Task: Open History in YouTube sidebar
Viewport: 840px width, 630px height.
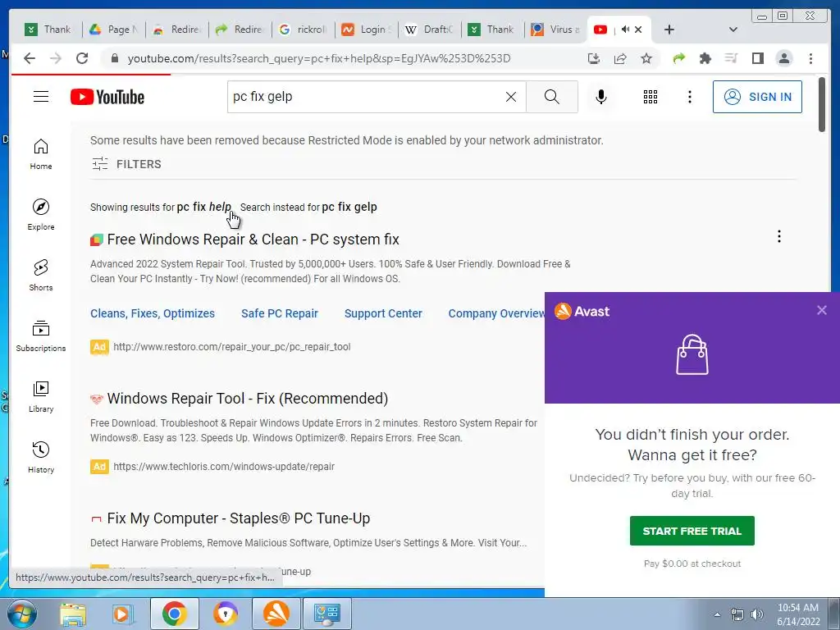Action: click(x=41, y=457)
